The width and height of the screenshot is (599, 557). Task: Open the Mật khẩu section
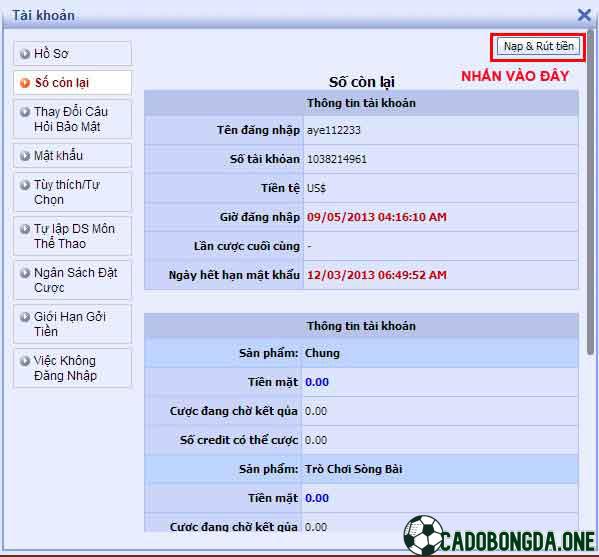73,155
